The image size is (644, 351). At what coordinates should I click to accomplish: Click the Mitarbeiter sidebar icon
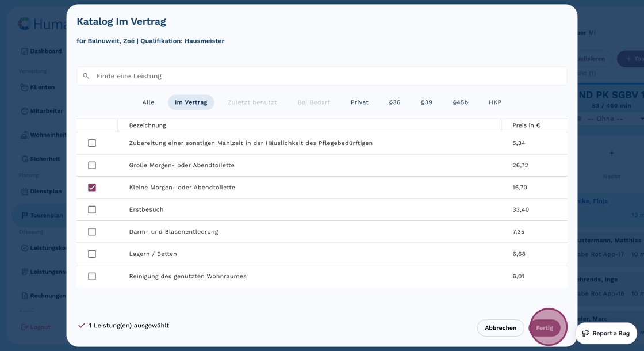(25, 112)
